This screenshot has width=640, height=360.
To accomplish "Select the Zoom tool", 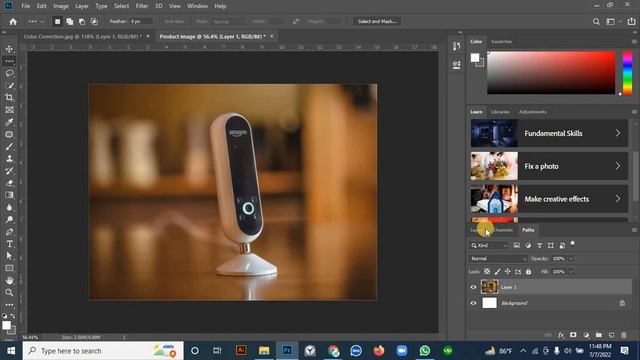I will click(9, 293).
